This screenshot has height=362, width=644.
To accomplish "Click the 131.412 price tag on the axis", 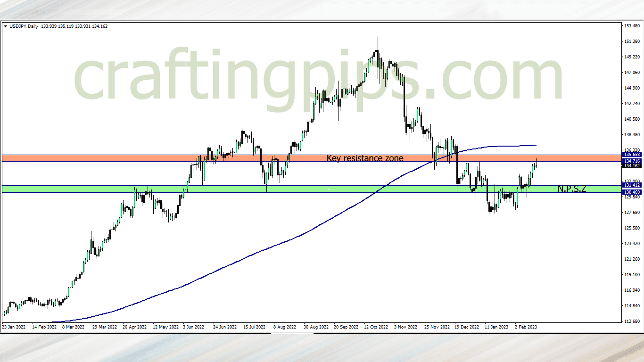I will pos(631,186).
